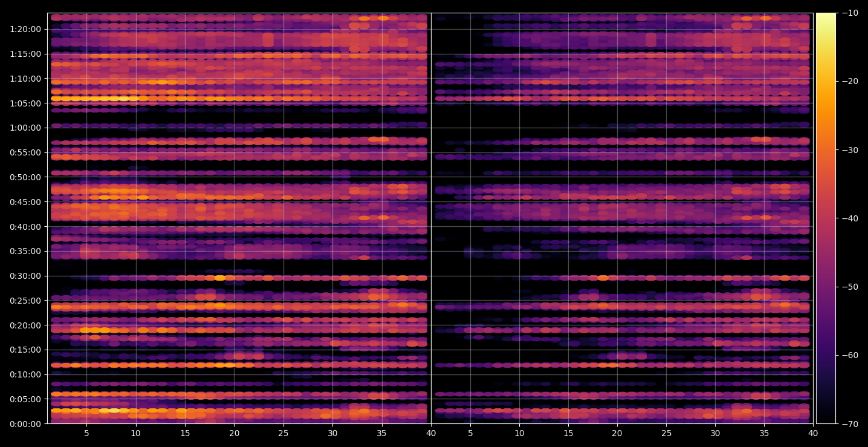Click the 0:25:00 time axis label

click(x=25, y=301)
